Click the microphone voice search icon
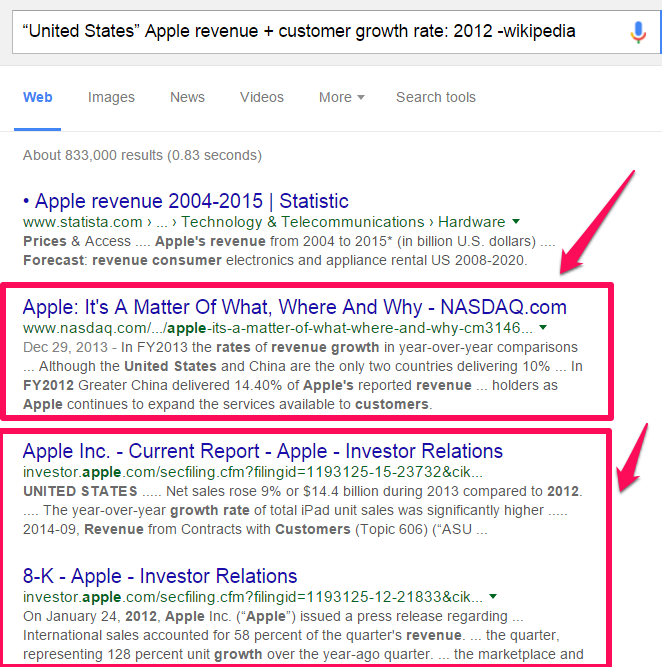 [637, 32]
